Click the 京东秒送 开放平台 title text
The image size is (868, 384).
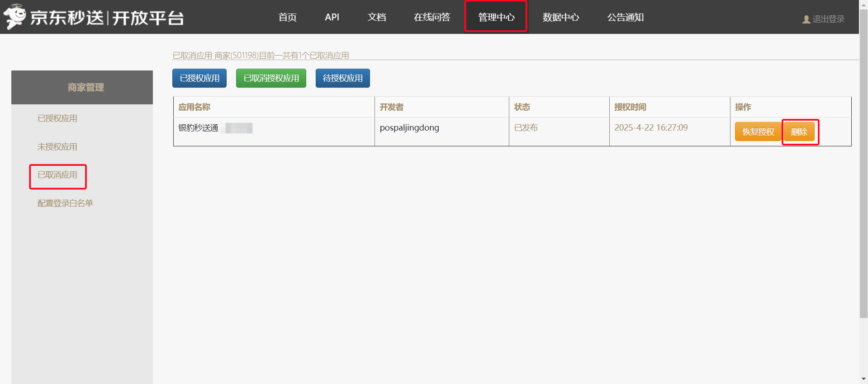(107, 18)
